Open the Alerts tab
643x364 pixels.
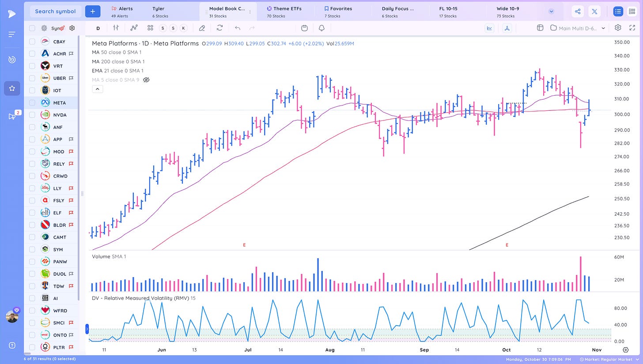[122, 11]
